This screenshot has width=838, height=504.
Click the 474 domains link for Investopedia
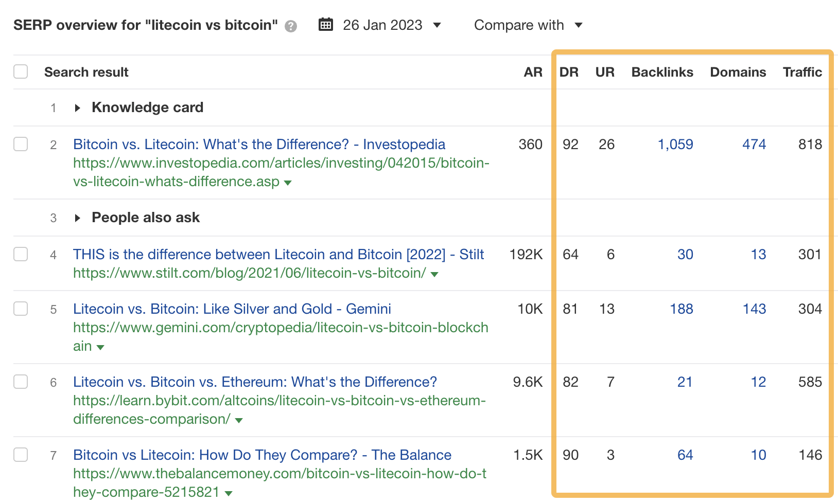coord(754,145)
